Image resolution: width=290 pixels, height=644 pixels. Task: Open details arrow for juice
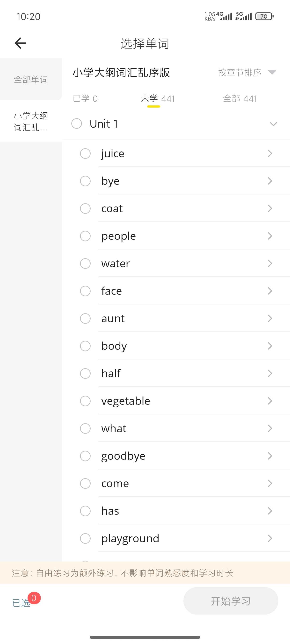click(270, 153)
